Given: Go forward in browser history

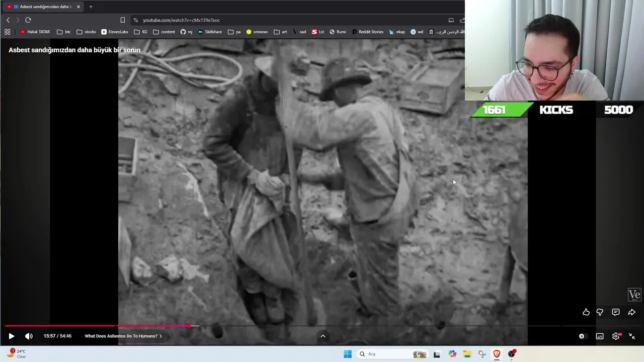Looking at the screenshot, I should 18,20.
